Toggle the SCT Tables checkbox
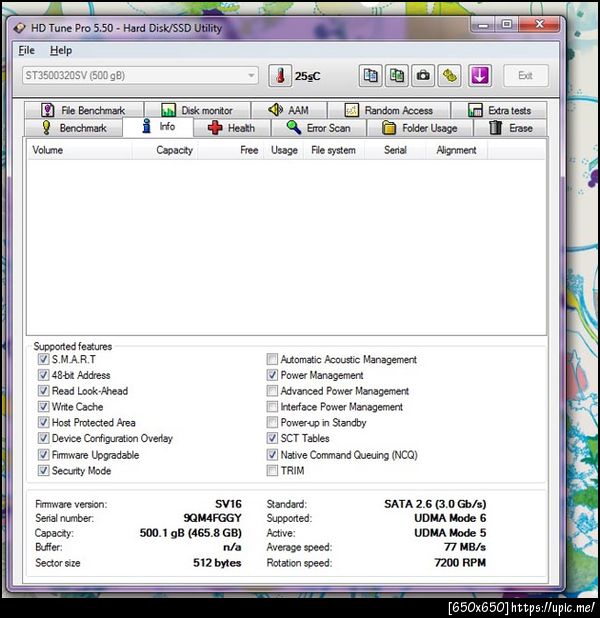This screenshot has width=600, height=618. (272, 438)
